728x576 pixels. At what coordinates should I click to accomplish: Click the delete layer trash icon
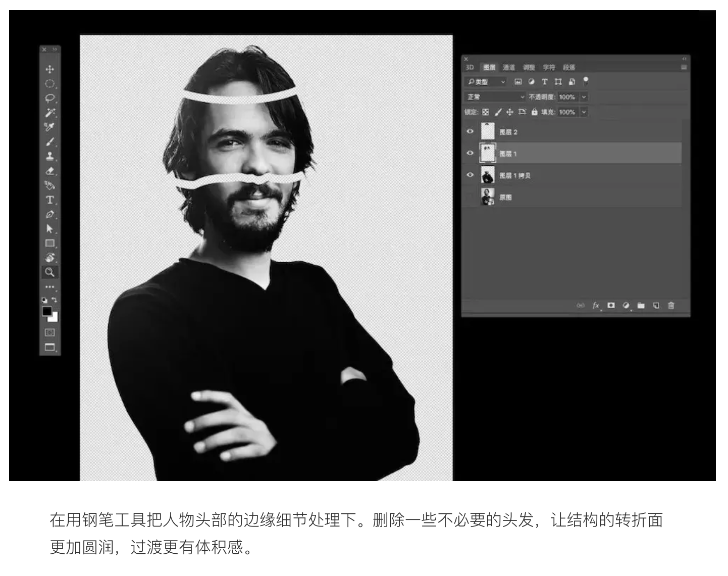coord(671,306)
